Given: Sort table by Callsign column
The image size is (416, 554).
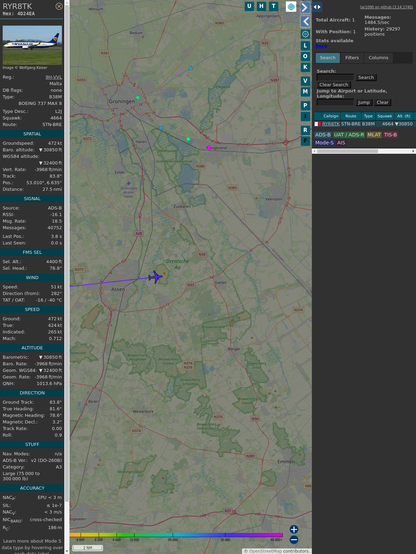Looking at the screenshot, I should 331,116.
